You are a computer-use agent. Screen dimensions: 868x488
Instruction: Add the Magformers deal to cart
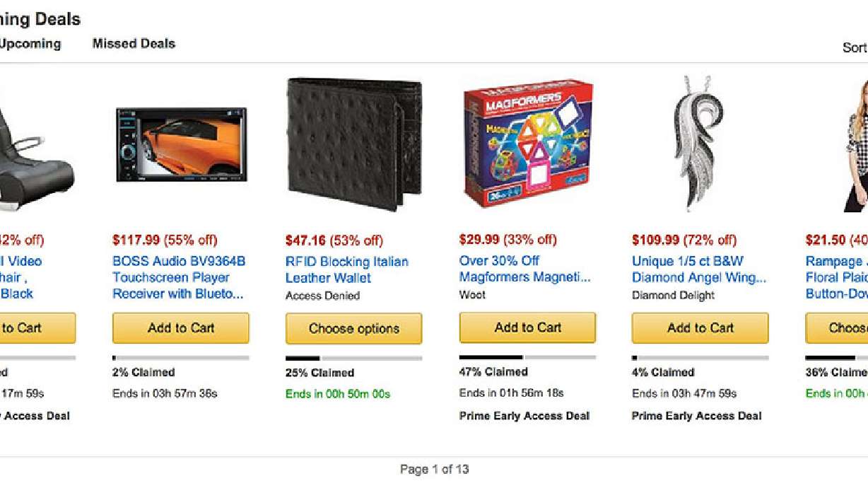point(527,327)
